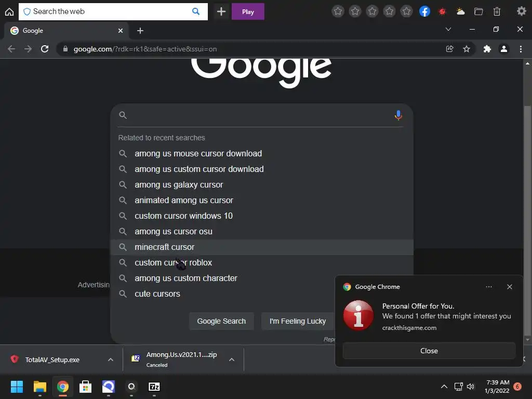Open the Facebook shortcut icon
The width and height of the screenshot is (532, 399).
click(x=424, y=11)
